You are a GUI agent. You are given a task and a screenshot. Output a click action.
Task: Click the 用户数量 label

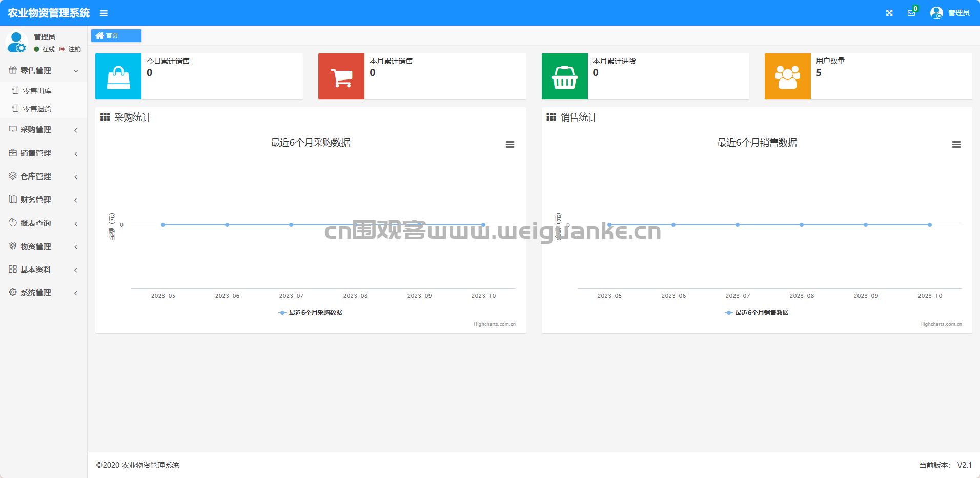(830, 61)
